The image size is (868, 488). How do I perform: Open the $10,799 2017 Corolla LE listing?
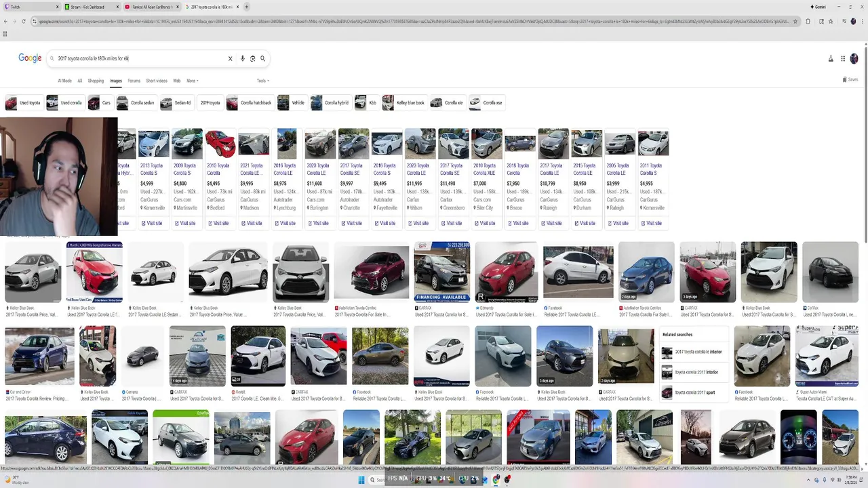(553, 180)
